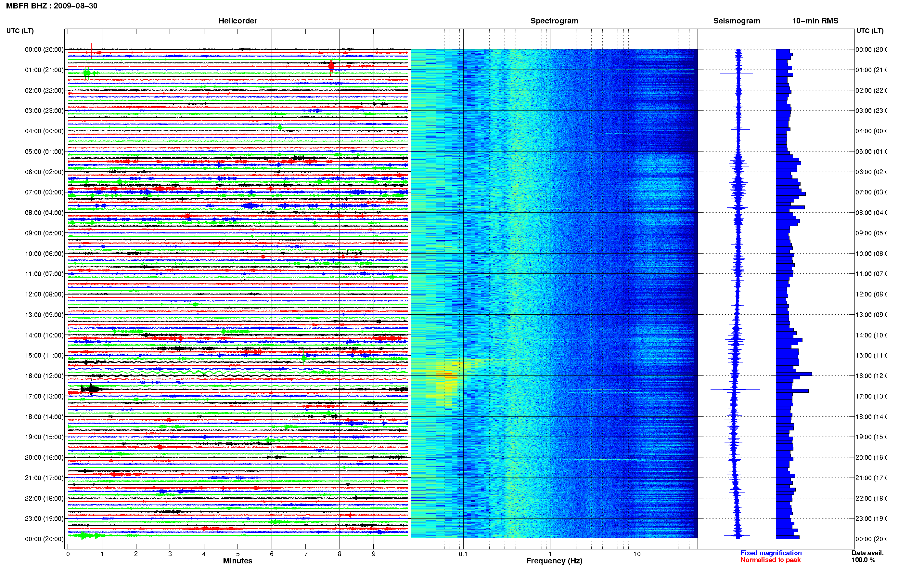Click the left '21:00 (17:00)' time label
The width and height of the screenshot is (924, 578).
(x=44, y=478)
